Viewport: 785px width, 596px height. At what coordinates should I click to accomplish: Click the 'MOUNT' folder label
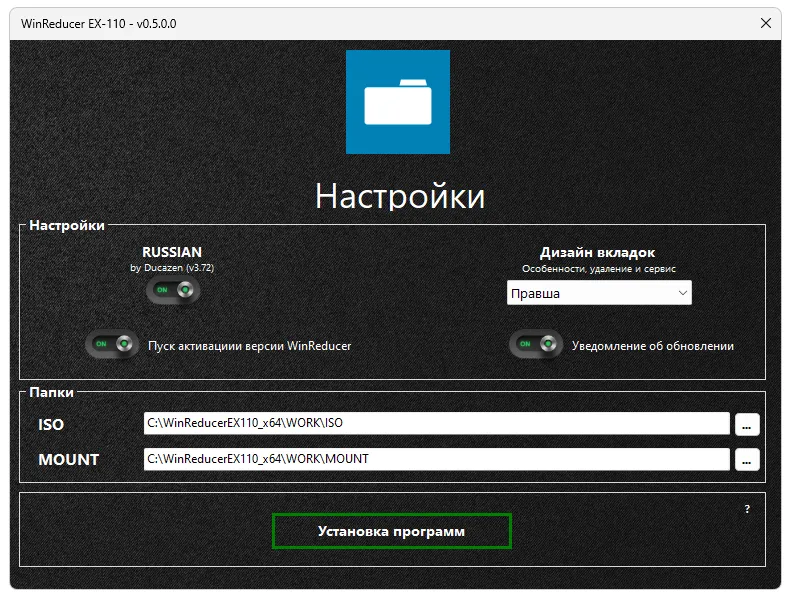click(69, 460)
